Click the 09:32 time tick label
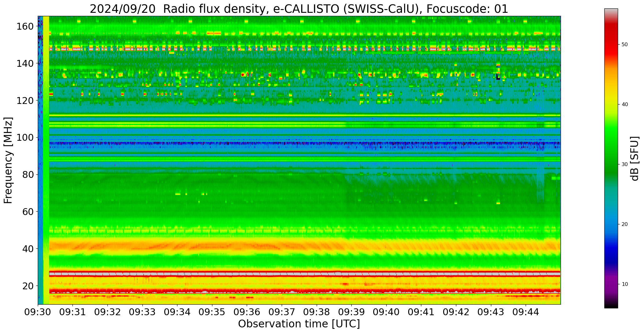The image size is (644, 333). click(108, 312)
